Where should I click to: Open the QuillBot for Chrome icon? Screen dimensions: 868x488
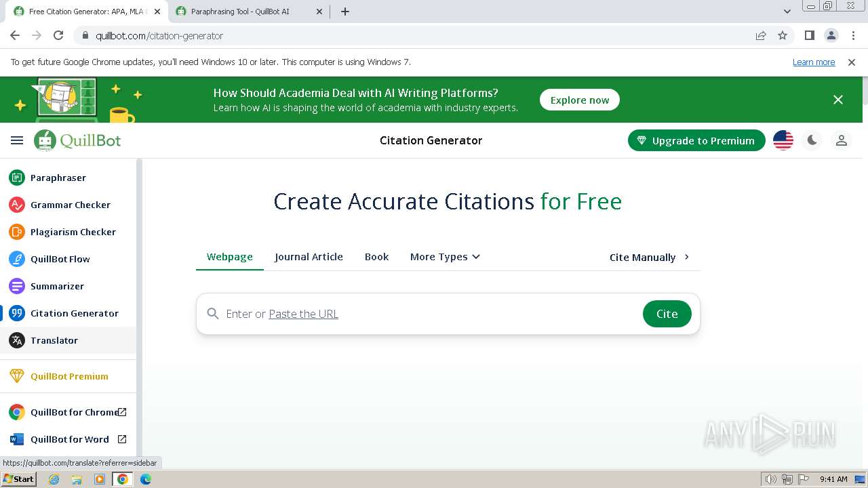pyautogui.click(x=17, y=412)
